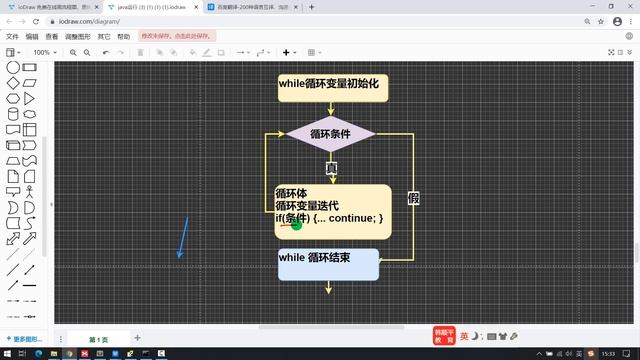Choose the trapezoid shape
Viewport: 640px width, 360px height.
tap(13, 161)
